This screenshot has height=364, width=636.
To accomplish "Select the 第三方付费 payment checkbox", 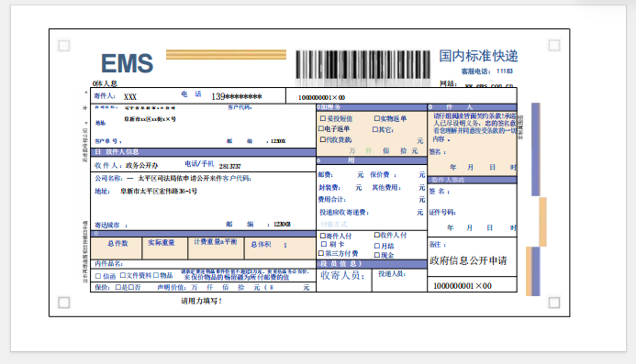I will 321,253.
